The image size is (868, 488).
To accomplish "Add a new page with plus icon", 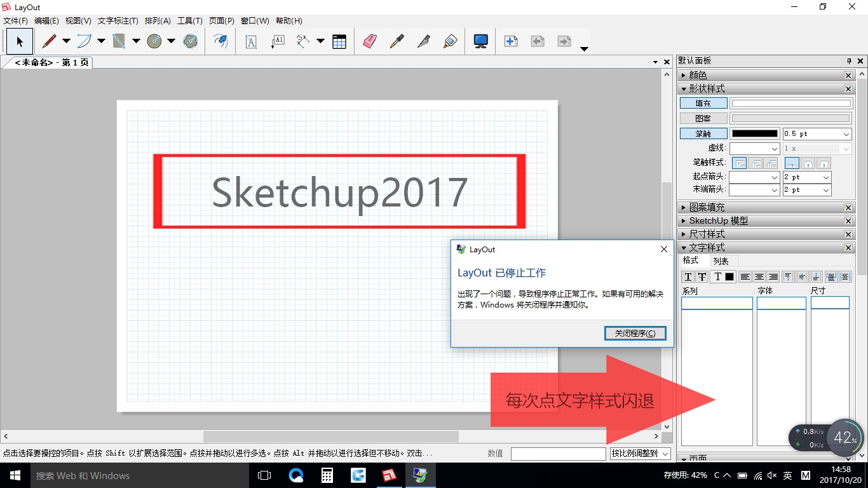I will click(511, 41).
